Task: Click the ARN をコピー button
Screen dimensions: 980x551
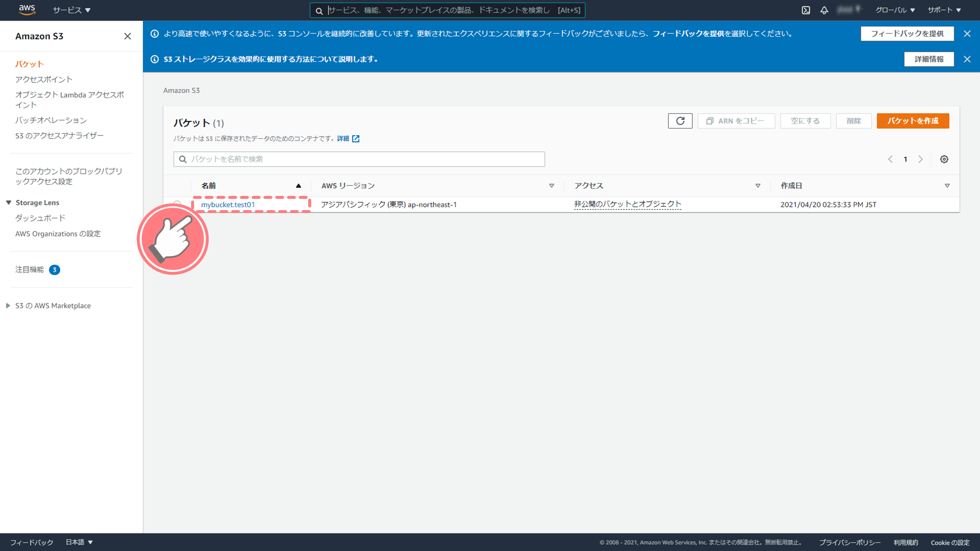Action: pos(736,121)
